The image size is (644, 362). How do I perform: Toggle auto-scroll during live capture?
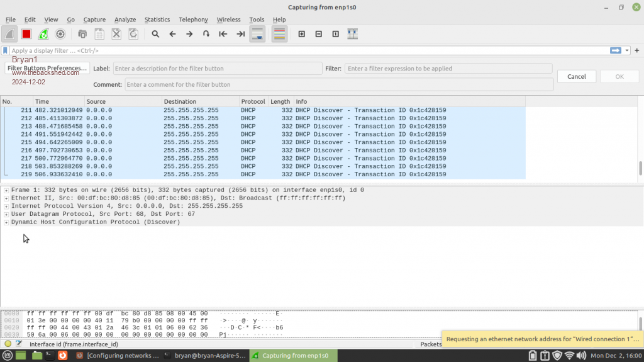[x=258, y=34]
